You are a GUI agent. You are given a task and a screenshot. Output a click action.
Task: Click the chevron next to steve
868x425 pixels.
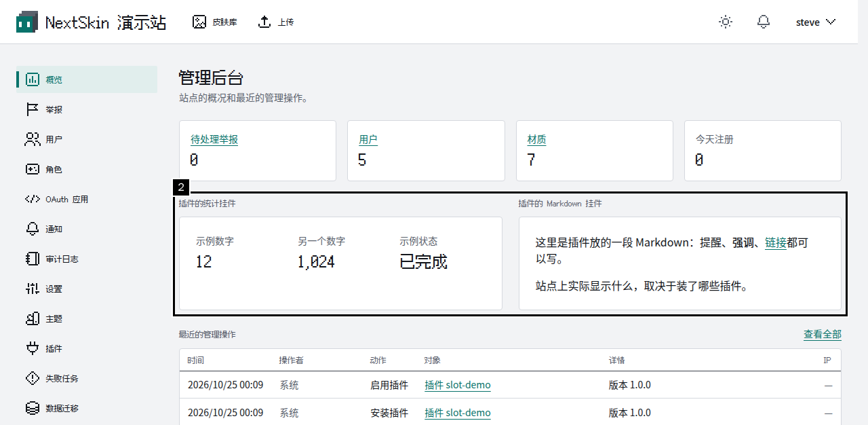(831, 22)
